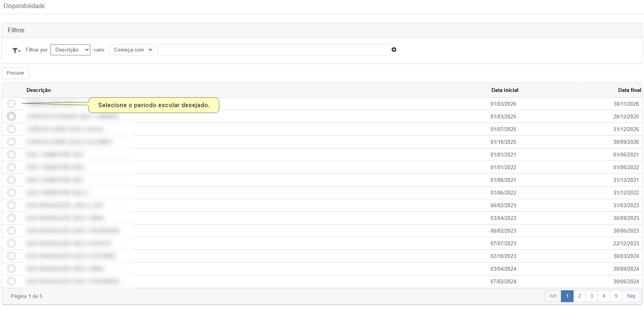Go to page 2 of results
The height and width of the screenshot is (311, 644).
pos(579,296)
